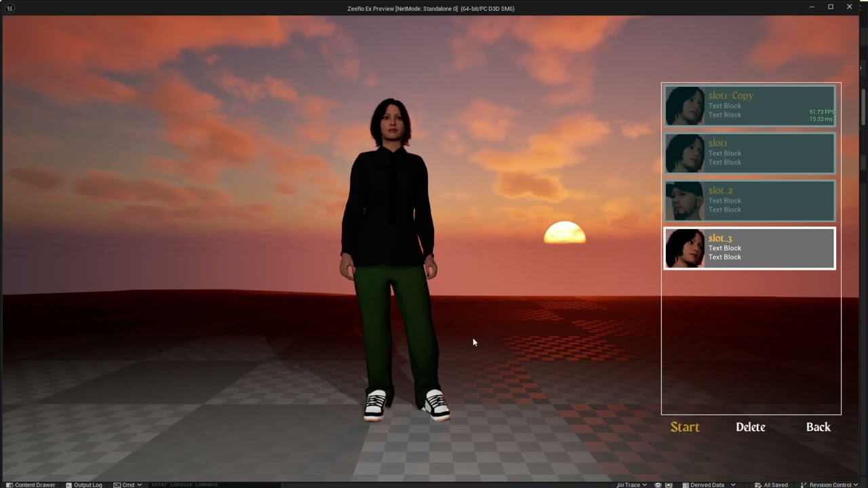Click the slot_3 character portrait
868x488 pixels.
[x=685, y=248]
